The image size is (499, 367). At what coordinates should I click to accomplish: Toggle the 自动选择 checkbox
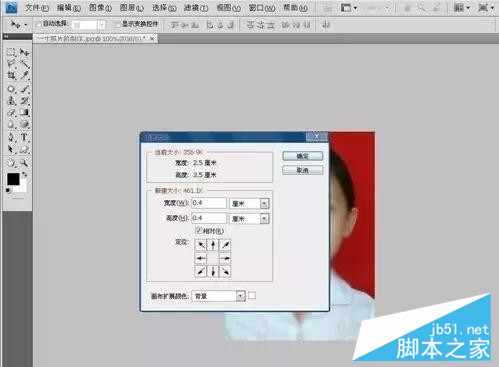pyautogui.click(x=39, y=24)
